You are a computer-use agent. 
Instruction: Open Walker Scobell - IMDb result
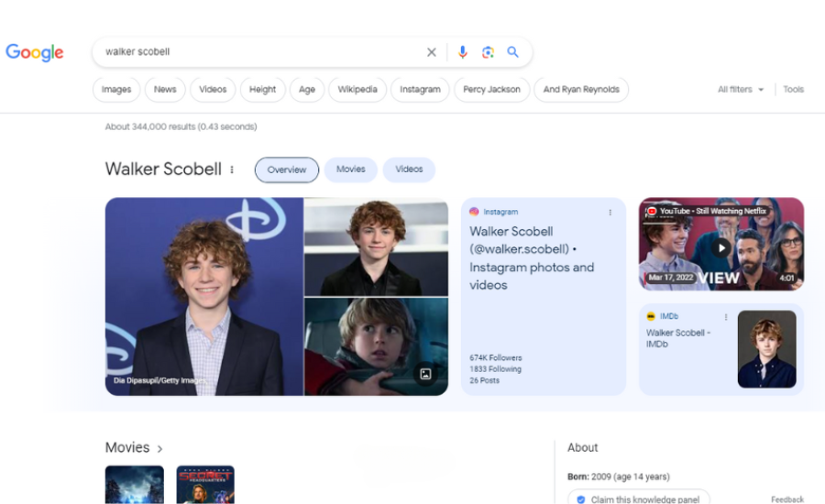pyautogui.click(x=678, y=338)
